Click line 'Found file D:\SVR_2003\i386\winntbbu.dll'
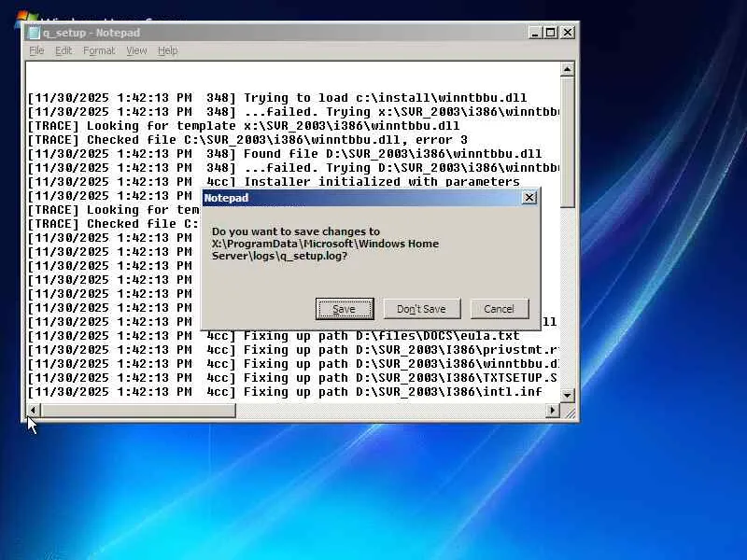The image size is (747, 560). click(285, 154)
